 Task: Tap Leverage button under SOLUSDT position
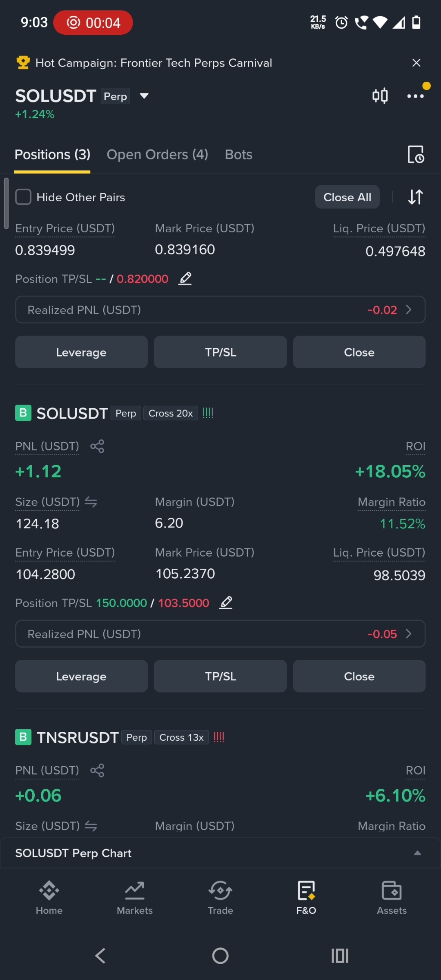(81, 676)
